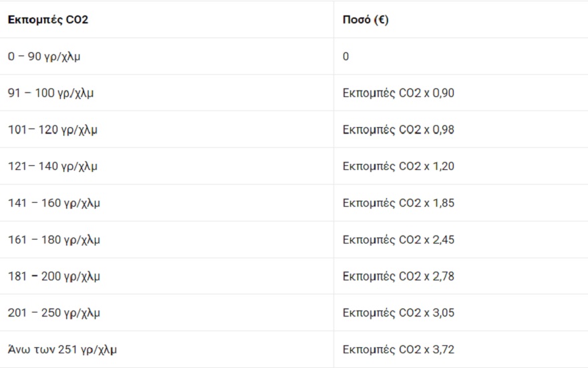Viewport: 588px width, 368px height.
Task: Click 'Εκπομπές CO2 x 1,85' cell
Action: pos(398,203)
